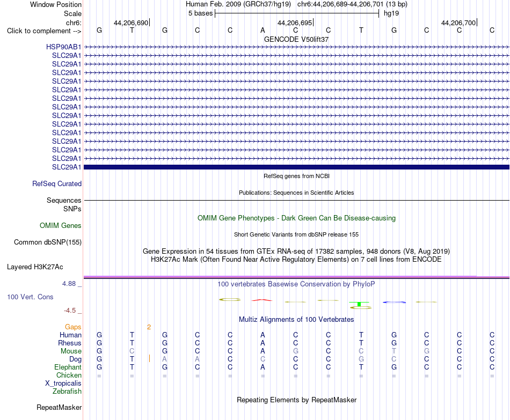Click the 44,206,695 coordinate marker
The image size is (510, 420).
pos(295,23)
